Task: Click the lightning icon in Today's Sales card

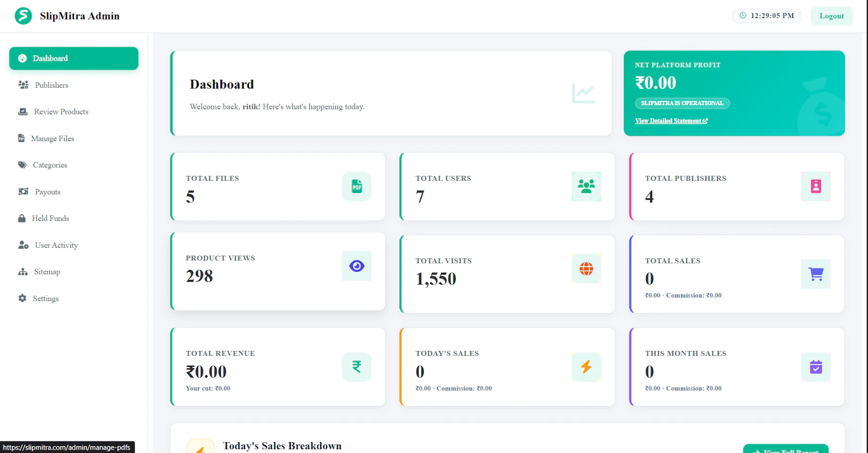Action: point(586,367)
